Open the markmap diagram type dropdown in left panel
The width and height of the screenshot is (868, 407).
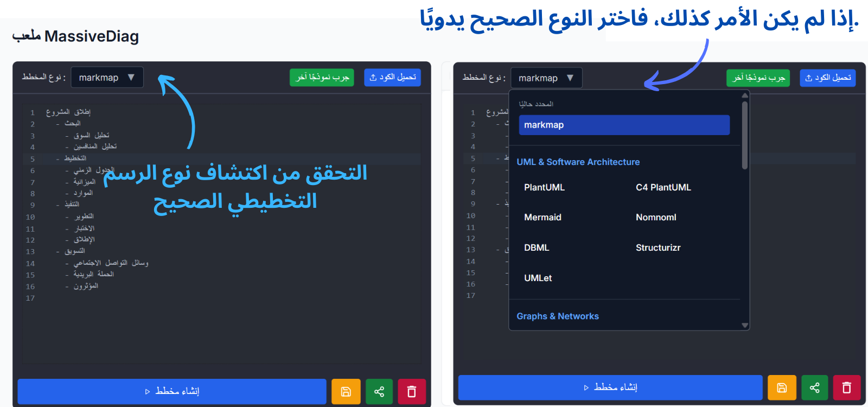pos(107,77)
